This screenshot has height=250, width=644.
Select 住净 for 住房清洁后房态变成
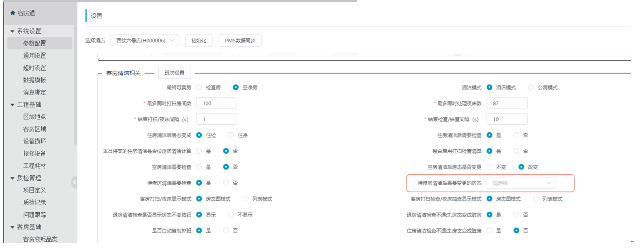(231, 135)
